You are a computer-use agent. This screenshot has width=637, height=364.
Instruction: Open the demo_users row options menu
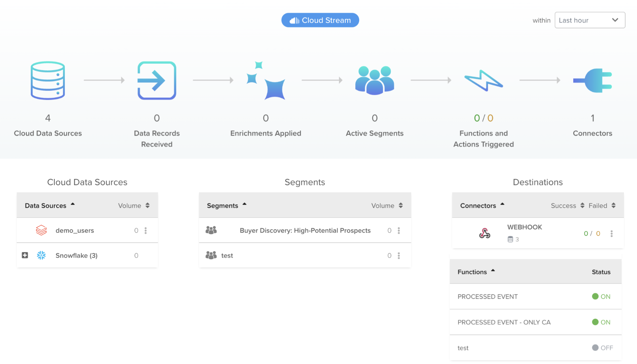click(x=146, y=231)
